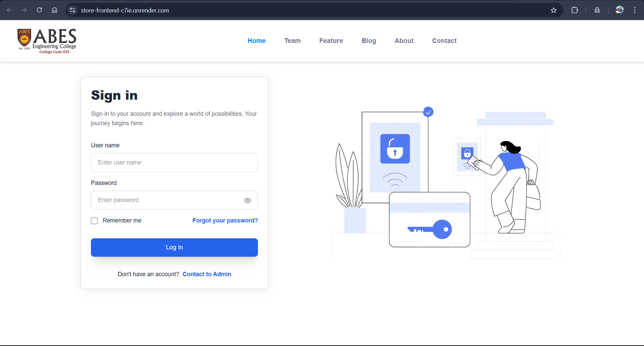Follow the Forgot your password link
644x346 pixels.
[225, 220]
